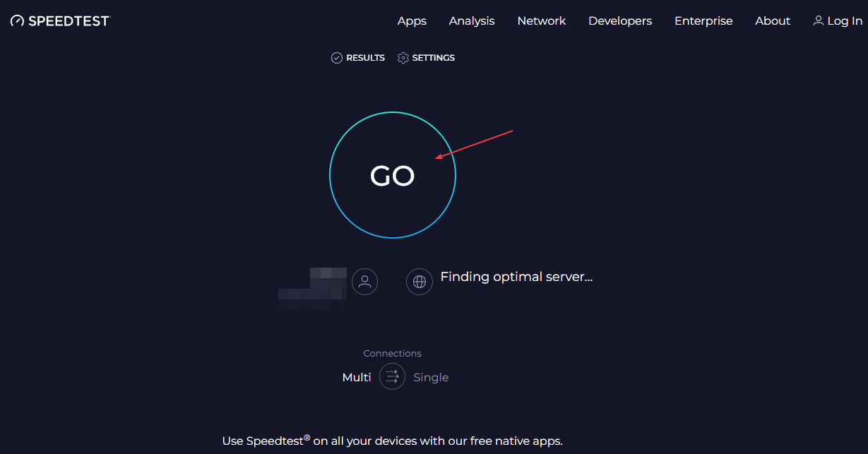The image size is (868, 454).
Task: Click the person icon beside Log In
Action: point(819,21)
